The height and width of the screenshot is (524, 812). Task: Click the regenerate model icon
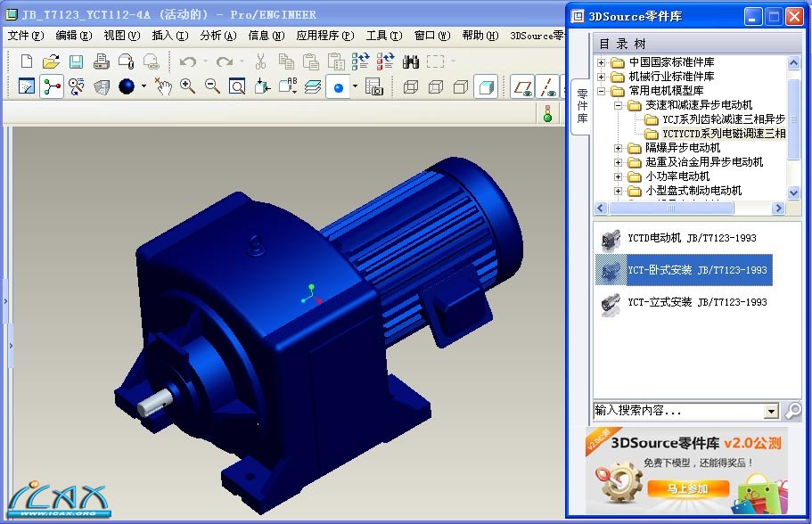coord(360,61)
